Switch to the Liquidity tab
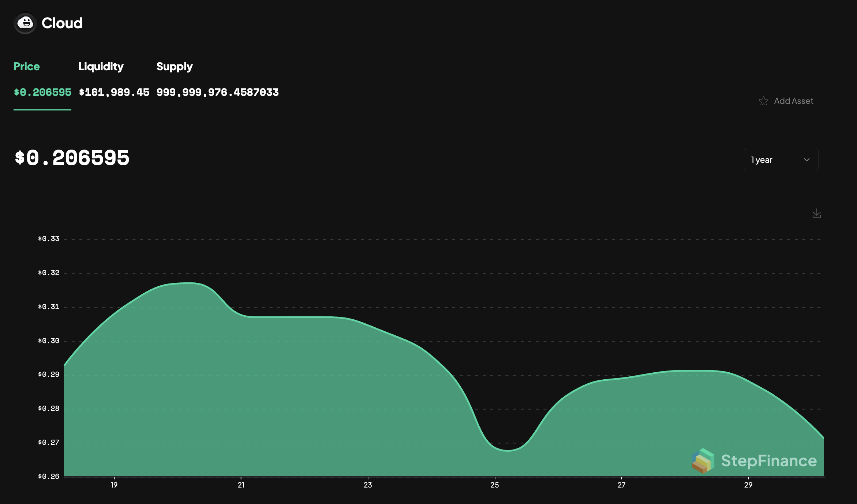 [101, 67]
